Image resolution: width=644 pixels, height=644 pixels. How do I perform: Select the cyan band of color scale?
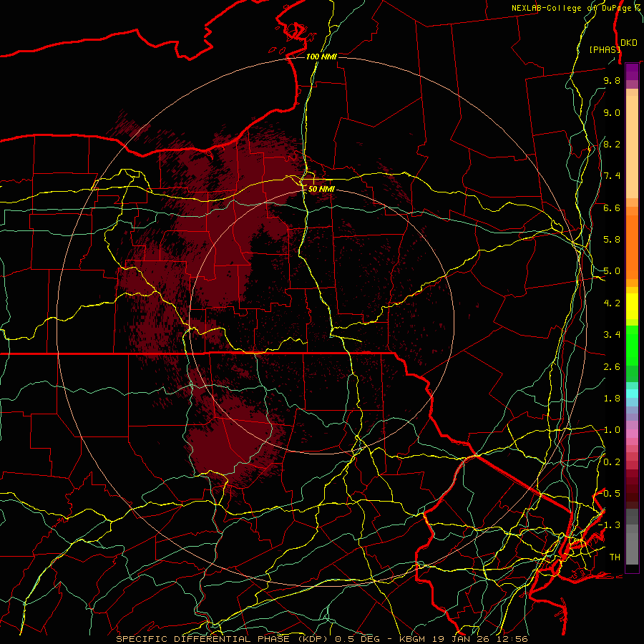[632, 394]
